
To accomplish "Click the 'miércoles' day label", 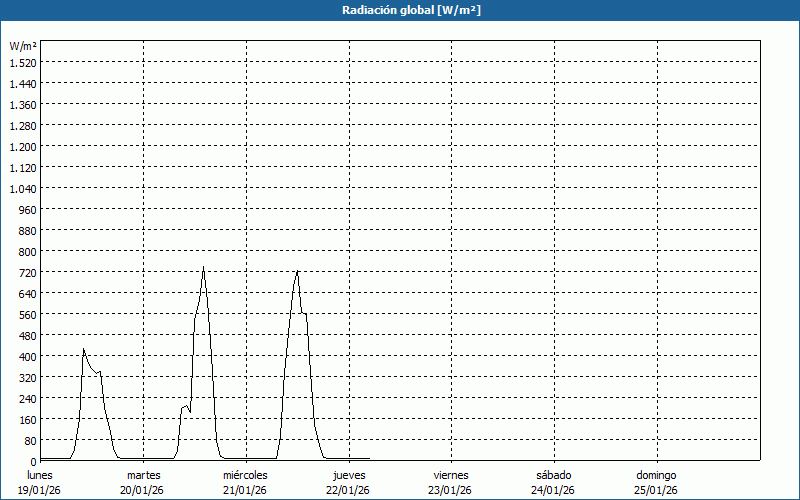I will (x=245, y=475).
